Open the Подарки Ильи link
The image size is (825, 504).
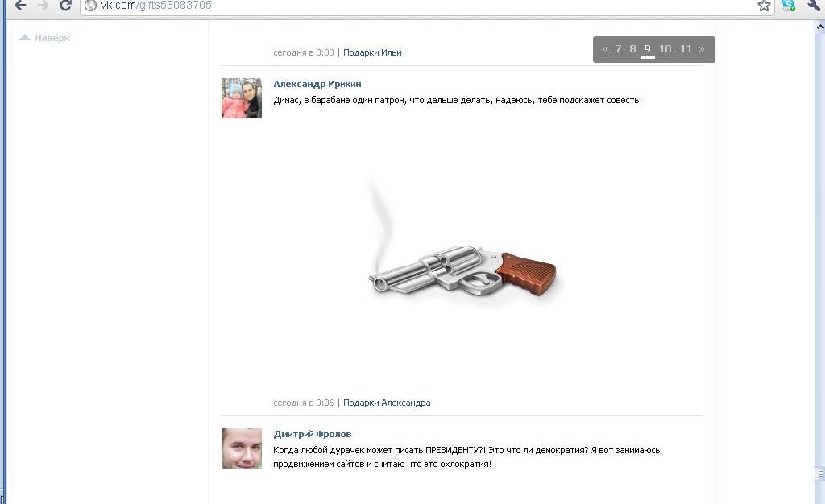pos(372,52)
